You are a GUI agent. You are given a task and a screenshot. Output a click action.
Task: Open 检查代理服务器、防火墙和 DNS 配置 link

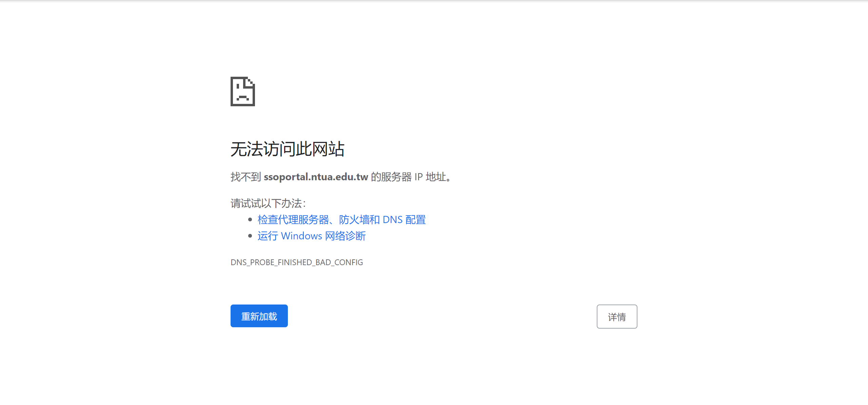(x=341, y=220)
